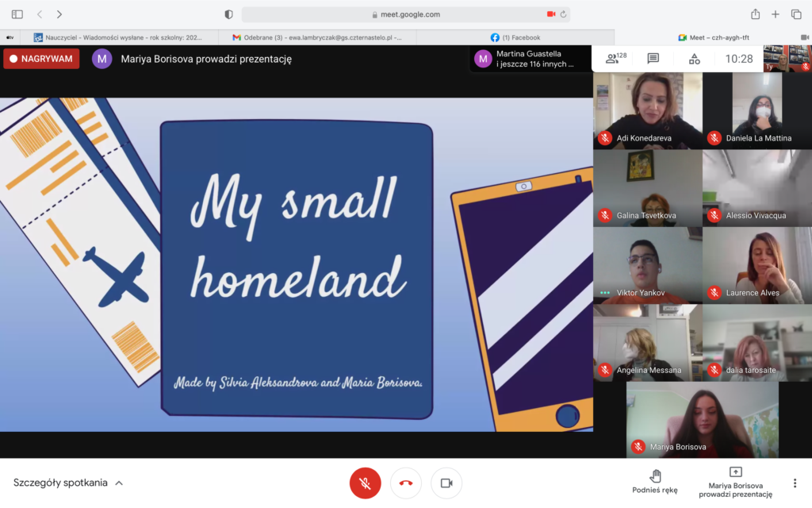Screen dimensions: 812x508
Task: Go back with Safari back arrow
Action: point(40,14)
